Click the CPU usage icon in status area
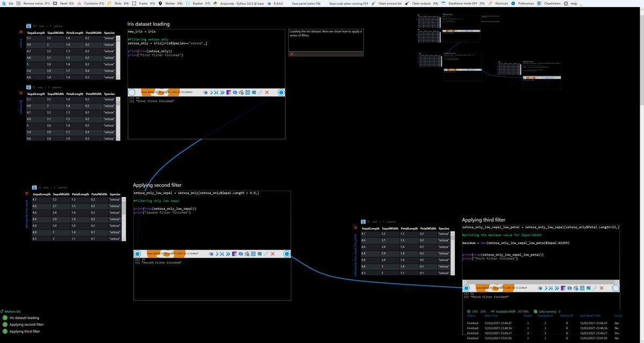This screenshot has width=644, height=343. [469, 311]
